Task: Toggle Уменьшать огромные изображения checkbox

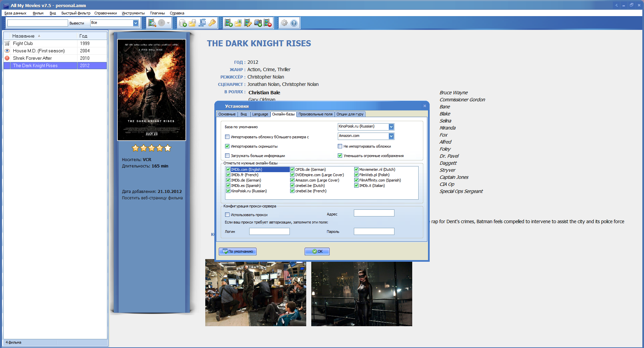Action: (340, 156)
